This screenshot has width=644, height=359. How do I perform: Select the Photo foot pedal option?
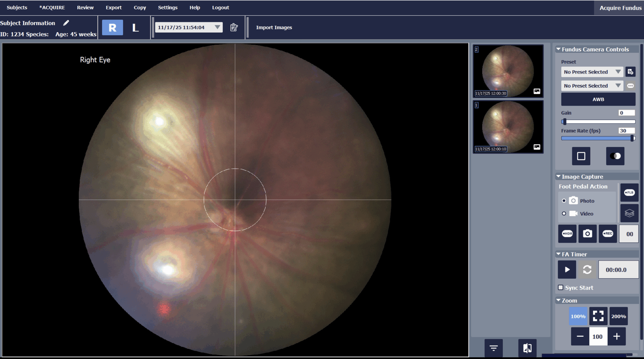[x=564, y=201]
